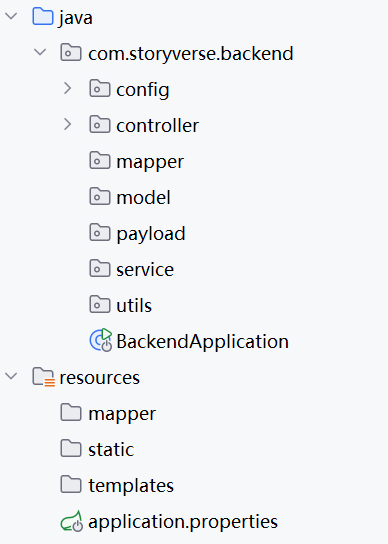The image size is (388, 544).
Task: Click the utils package icon
Action: (x=100, y=304)
